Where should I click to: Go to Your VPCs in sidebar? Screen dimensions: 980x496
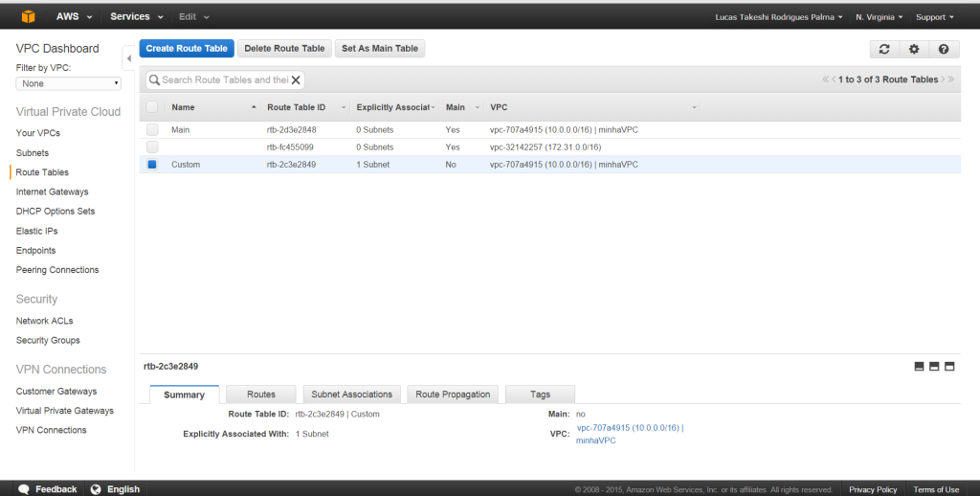(x=38, y=132)
